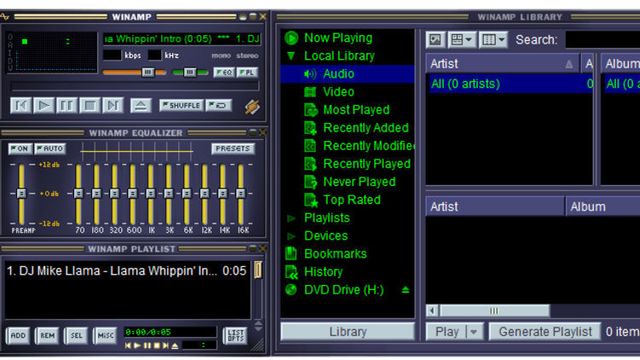
Task: Click the eject icon beside DVD Drive
Action: coord(405,290)
